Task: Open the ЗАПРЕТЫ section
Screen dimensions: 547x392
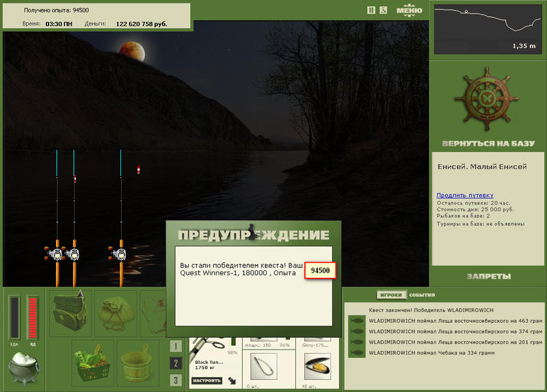Action: [x=489, y=276]
